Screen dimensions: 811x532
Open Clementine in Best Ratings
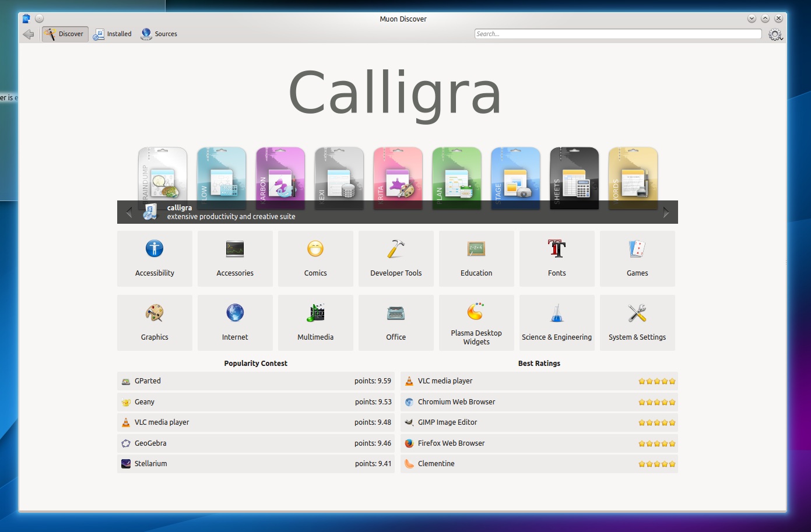click(539, 464)
